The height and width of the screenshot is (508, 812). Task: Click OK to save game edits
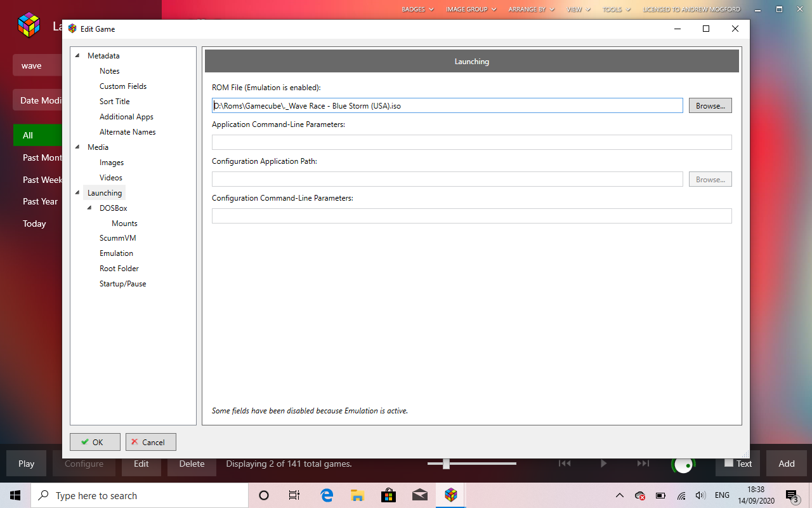point(95,442)
